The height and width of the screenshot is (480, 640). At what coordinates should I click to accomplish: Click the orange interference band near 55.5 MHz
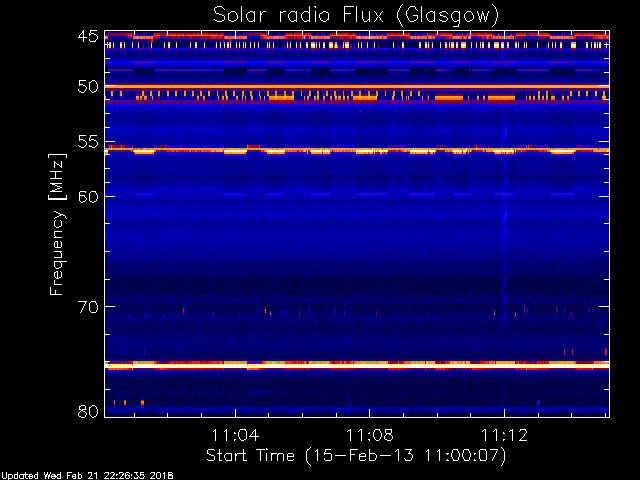click(x=355, y=150)
